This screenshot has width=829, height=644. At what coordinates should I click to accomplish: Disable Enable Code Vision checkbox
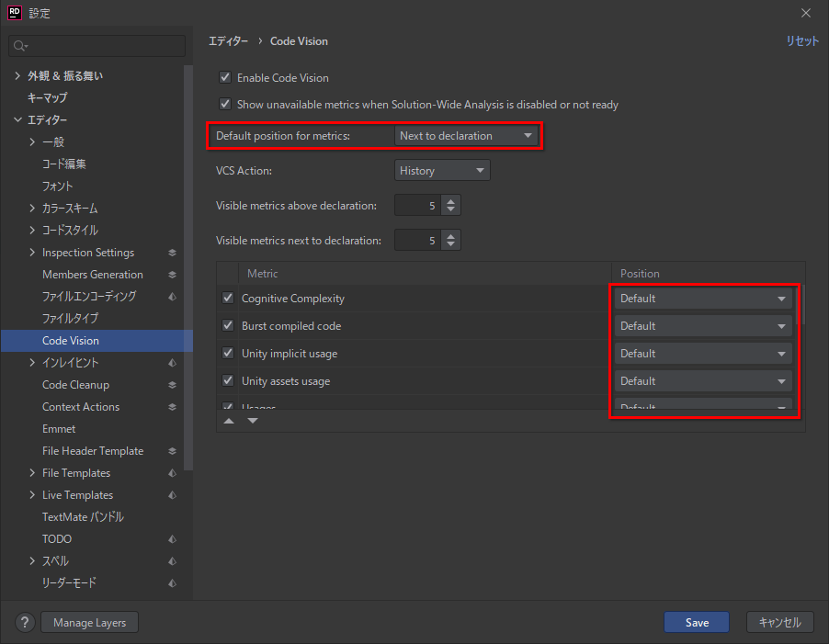pos(225,78)
